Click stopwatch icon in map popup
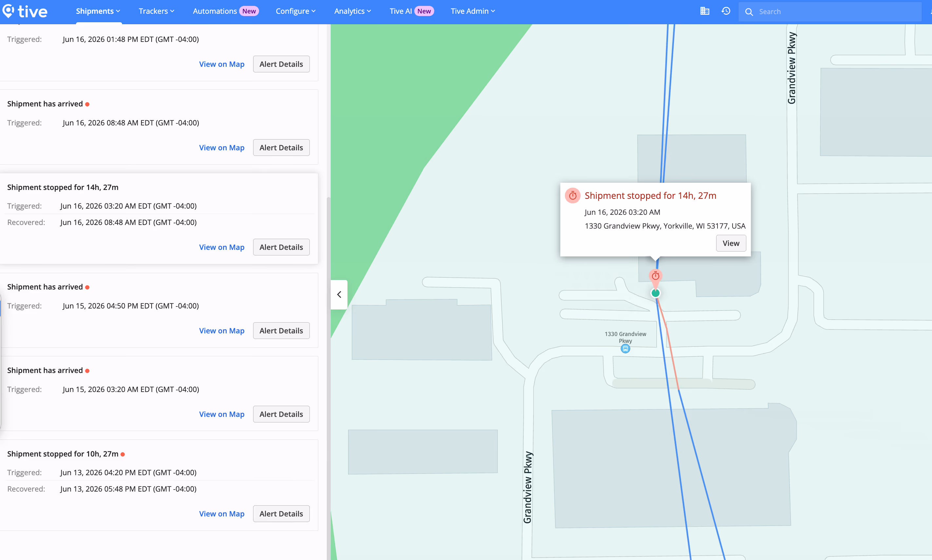The width and height of the screenshot is (932, 560). [572, 196]
